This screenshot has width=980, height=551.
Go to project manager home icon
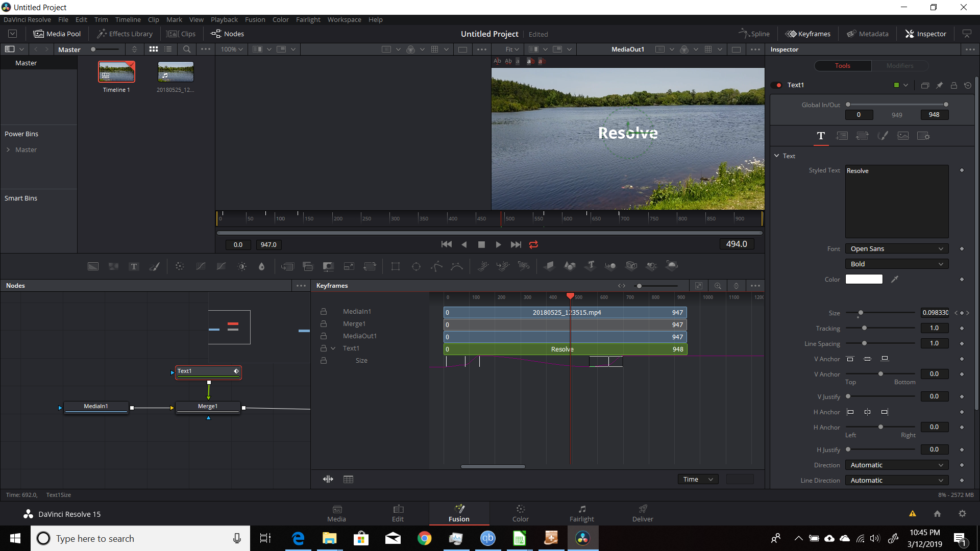click(937, 514)
